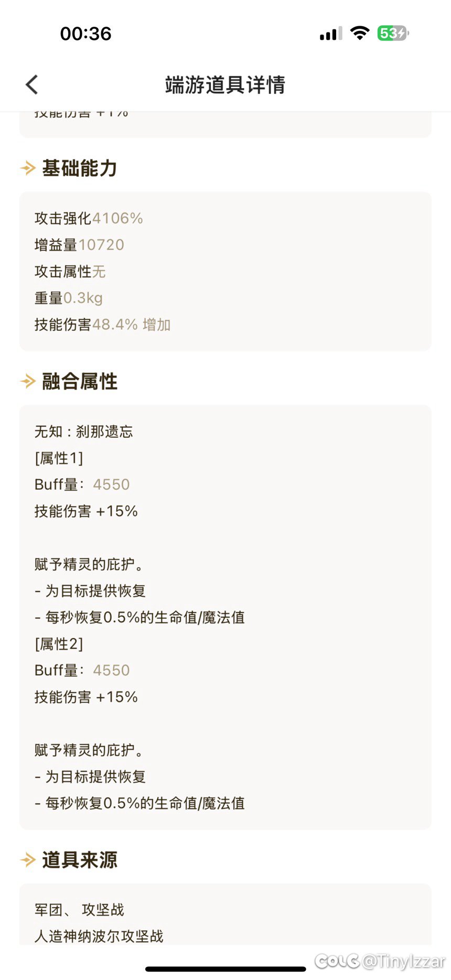Select the 融合属性 section heading

pos(80,381)
